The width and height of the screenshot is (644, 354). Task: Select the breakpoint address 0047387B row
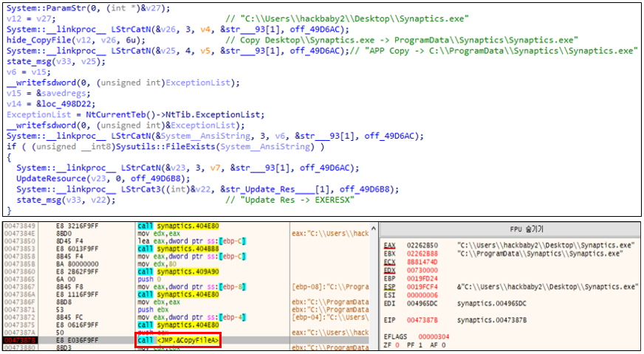20,341
